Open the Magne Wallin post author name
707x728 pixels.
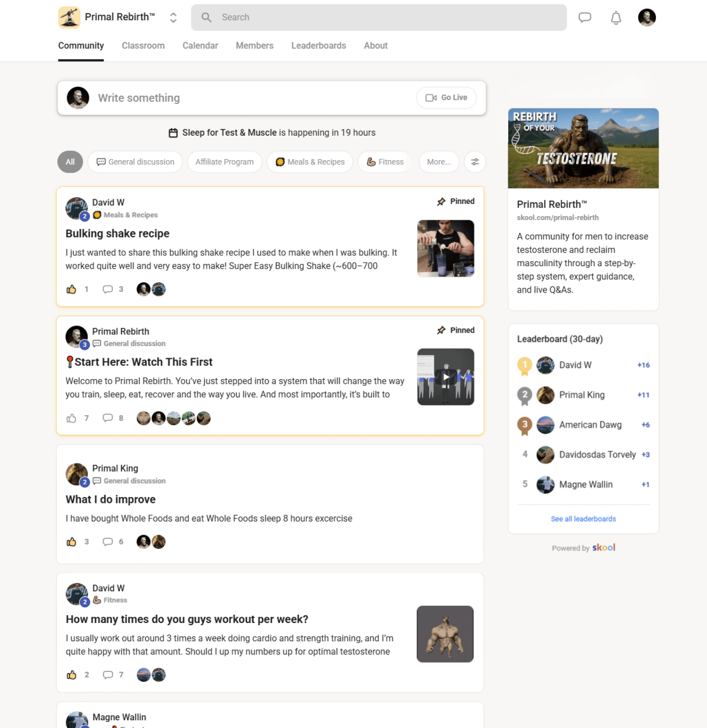pyautogui.click(x=119, y=717)
